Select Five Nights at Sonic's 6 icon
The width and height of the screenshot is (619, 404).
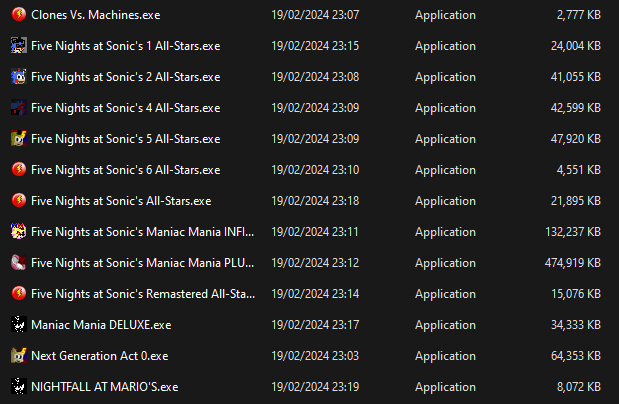[x=18, y=170]
